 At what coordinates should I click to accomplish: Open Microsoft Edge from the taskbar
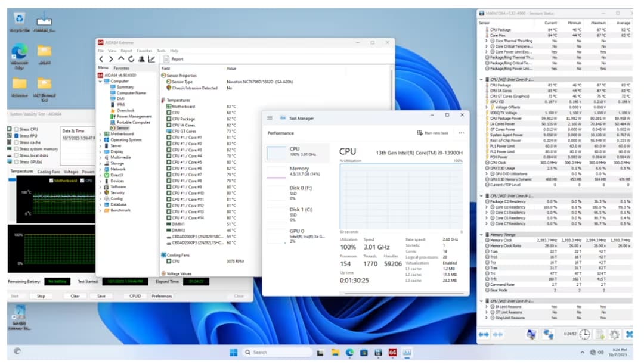(349, 353)
